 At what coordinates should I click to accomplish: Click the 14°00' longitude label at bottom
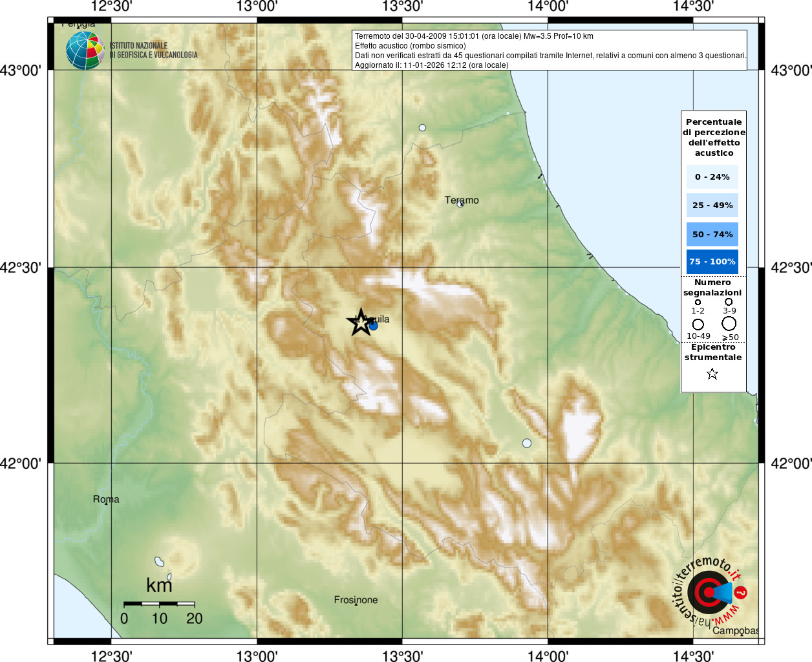(x=548, y=656)
